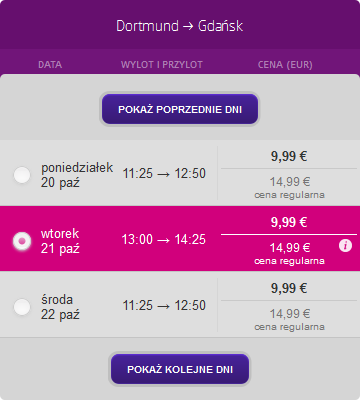Screen dimensions: 360x400
Task: Choose the 9,99 € price for środa
Action: click(289, 288)
